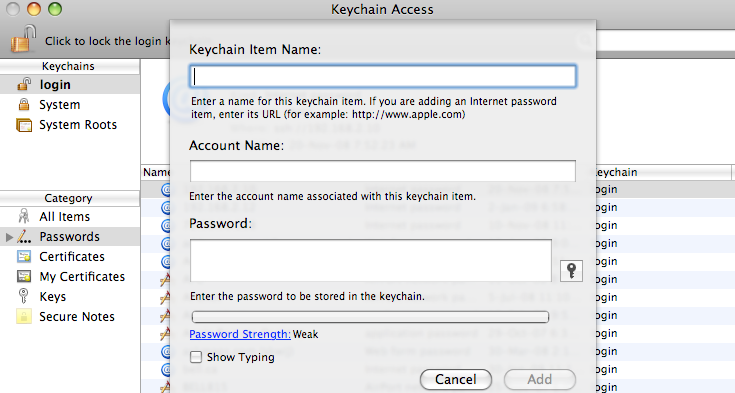Select the Passwords category
Viewport: 735px width, 393px height.
coord(69,237)
